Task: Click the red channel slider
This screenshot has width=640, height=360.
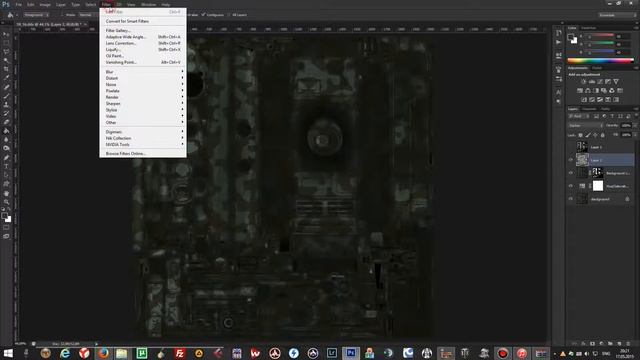Action: coord(600,36)
